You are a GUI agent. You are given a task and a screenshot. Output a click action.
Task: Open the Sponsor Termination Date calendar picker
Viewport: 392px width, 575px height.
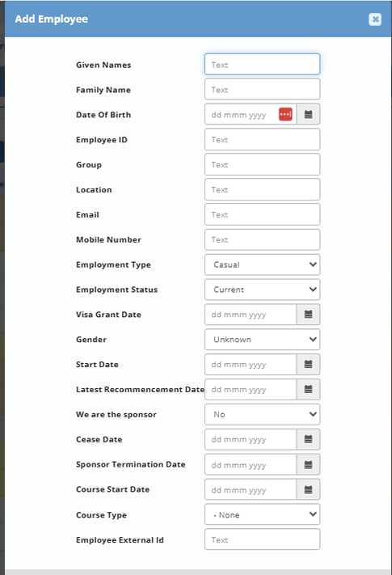pyautogui.click(x=308, y=464)
